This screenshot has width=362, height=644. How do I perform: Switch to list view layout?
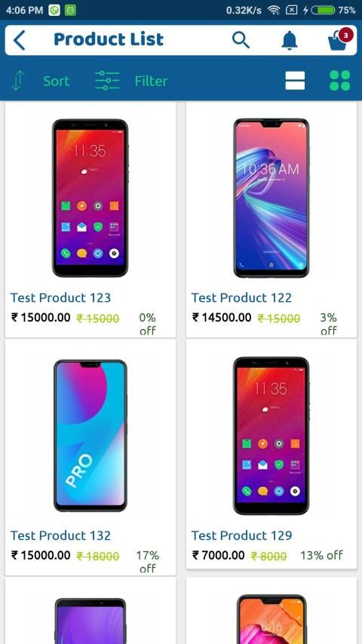(x=295, y=81)
